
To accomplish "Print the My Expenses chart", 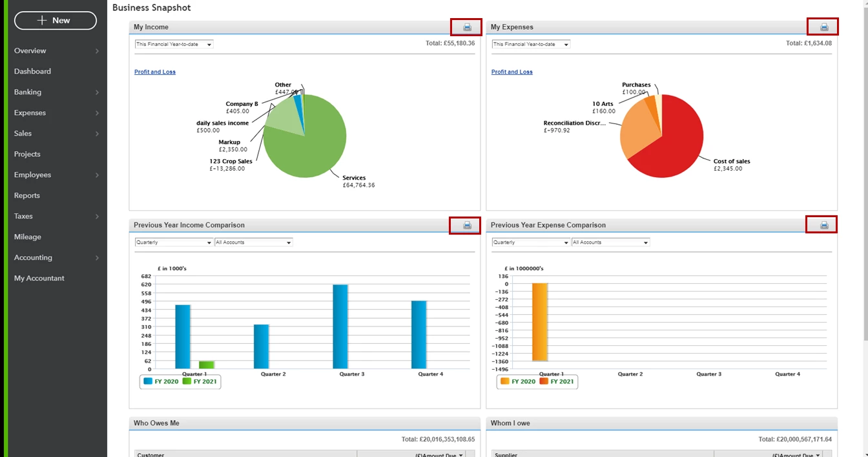I will (824, 27).
